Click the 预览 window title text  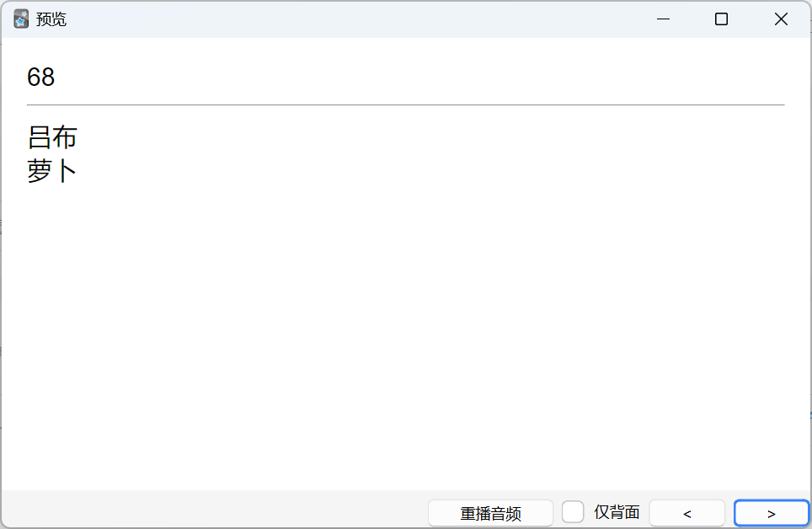(x=51, y=19)
